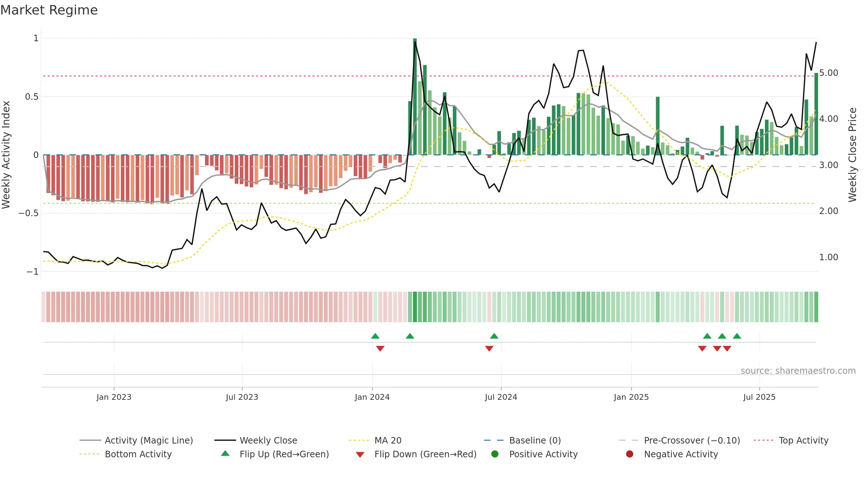Click the green Flip Up legend triangle
Viewport: 868px width, 488px height.
(225, 453)
